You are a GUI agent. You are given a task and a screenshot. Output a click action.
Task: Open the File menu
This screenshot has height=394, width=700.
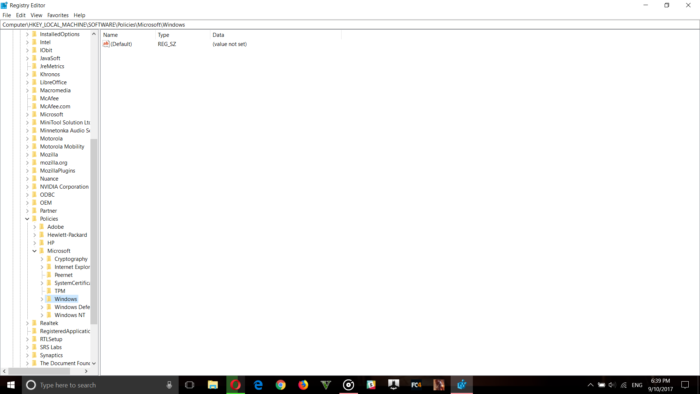pos(7,15)
